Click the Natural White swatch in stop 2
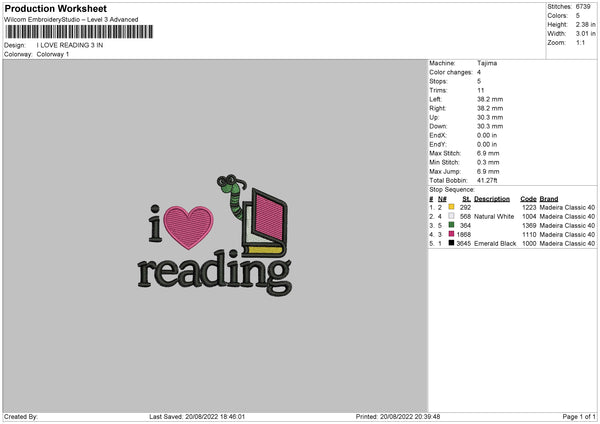Screen dimensions: 600x424 pyautogui.click(x=452, y=216)
